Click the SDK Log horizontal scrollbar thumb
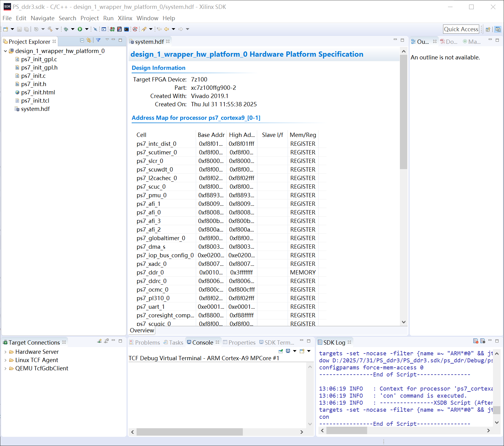This screenshot has height=446, width=504. coord(347,430)
